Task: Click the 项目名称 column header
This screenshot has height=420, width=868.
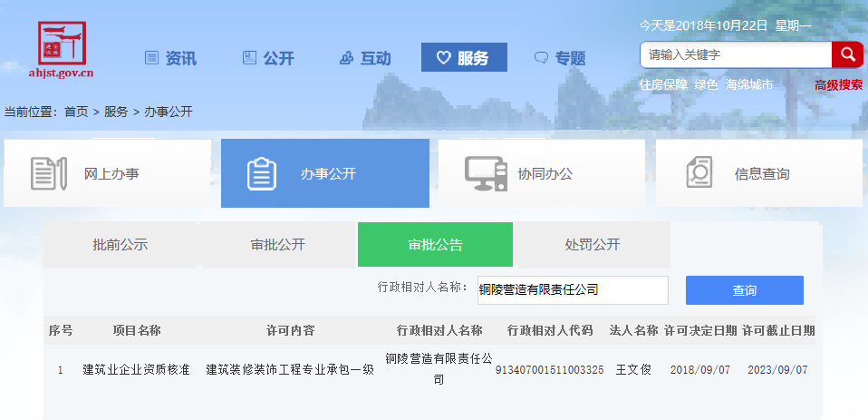Action: point(137,331)
